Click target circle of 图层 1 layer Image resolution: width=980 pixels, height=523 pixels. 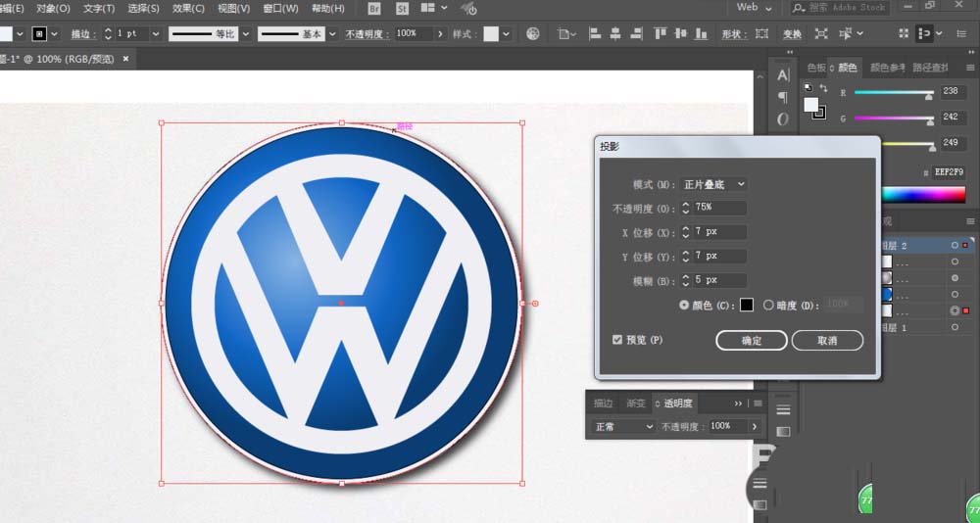pyautogui.click(x=955, y=327)
